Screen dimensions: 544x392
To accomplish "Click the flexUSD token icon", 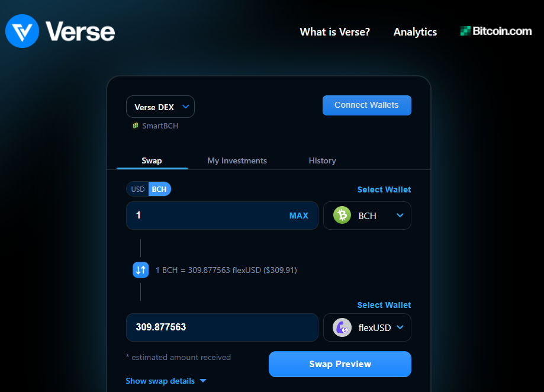I will [x=342, y=327].
